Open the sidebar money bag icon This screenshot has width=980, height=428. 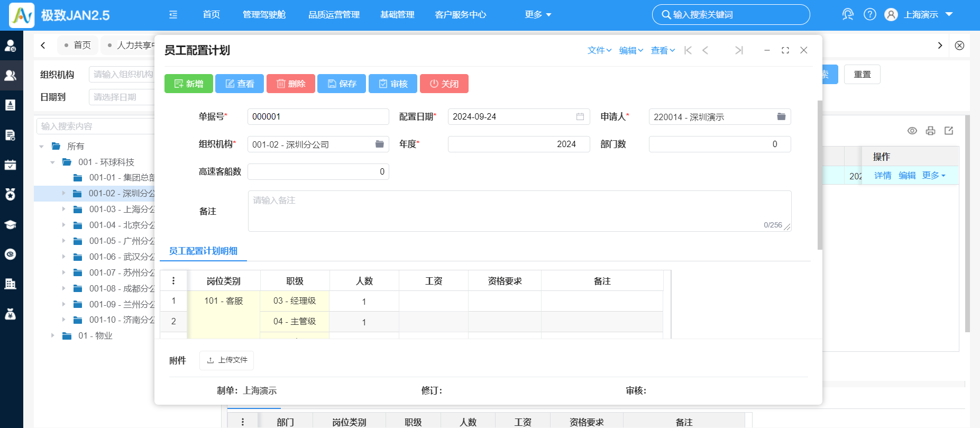(x=10, y=314)
